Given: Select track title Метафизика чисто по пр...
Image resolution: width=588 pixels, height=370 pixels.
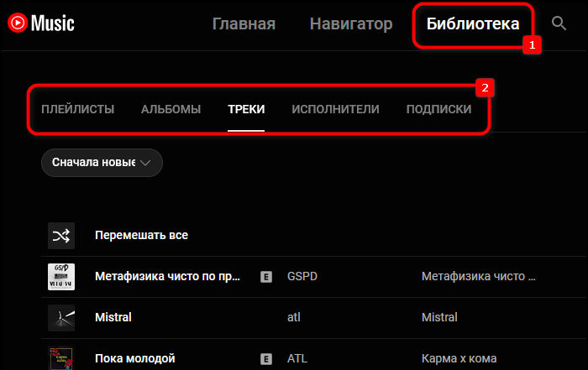Looking at the screenshot, I should coord(167,276).
